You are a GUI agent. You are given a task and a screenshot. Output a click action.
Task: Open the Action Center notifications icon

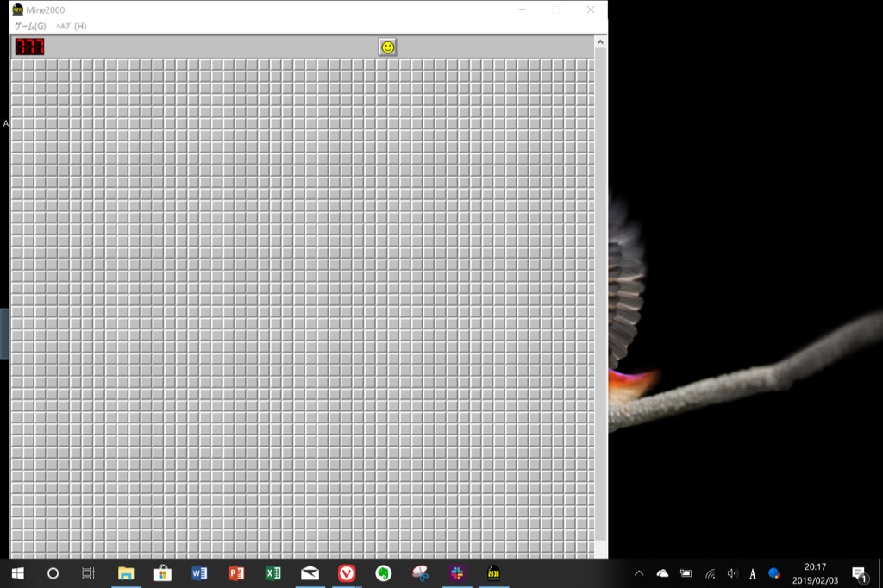click(x=860, y=574)
